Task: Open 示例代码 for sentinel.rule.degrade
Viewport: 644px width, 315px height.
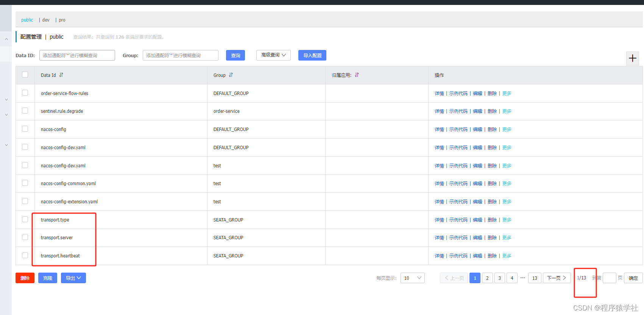Action: click(458, 111)
